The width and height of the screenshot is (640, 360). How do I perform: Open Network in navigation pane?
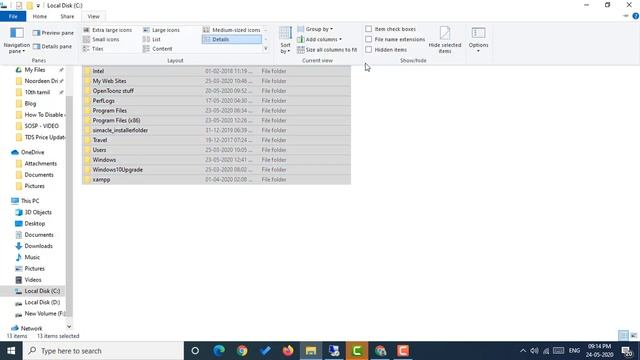coord(31,328)
